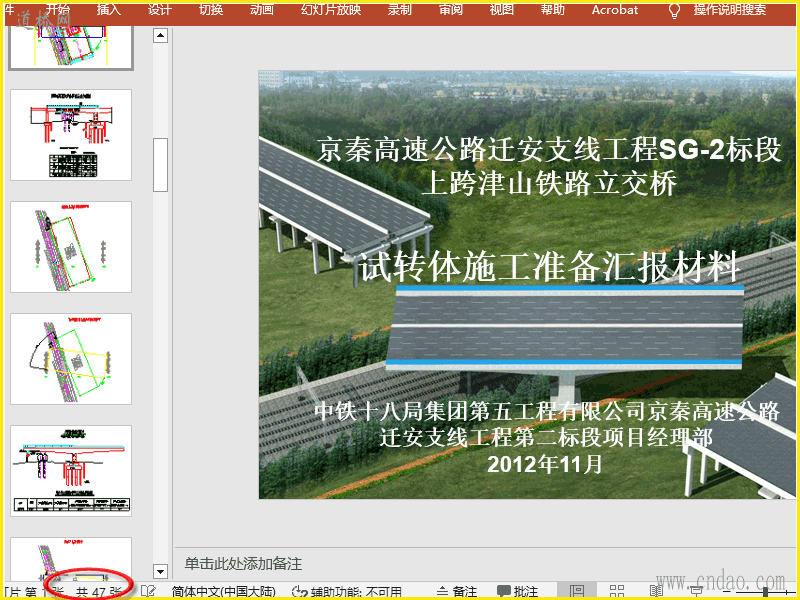The width and height of the screenshot is (800, 600).
Task: Click the 操作说明搜索 search box
Action: click(x=730, y=10)
